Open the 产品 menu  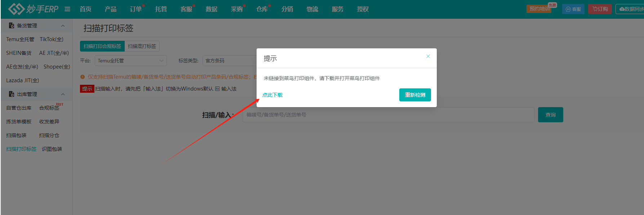(x=111, y=9)
